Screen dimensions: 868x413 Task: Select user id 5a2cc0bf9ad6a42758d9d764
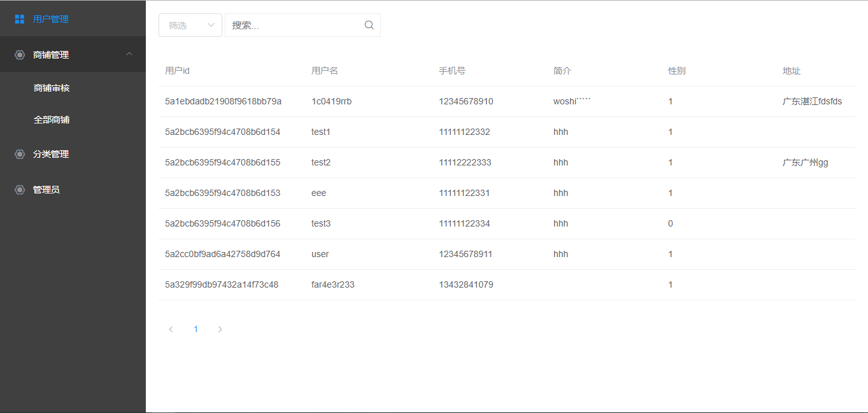pyautogui.click(x=223, y=254)
